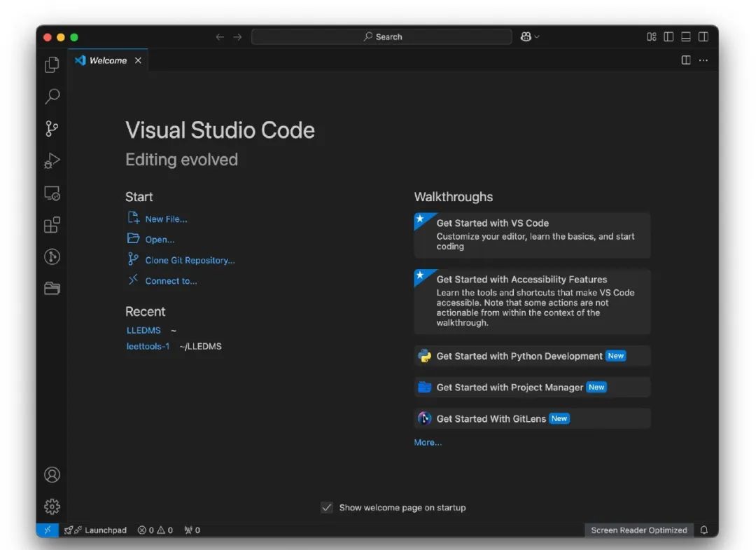The height and width of the screenshot is (550, 756).
Task: Open GitLens Launchpad in status bar
Action: (x=95, y=530)
